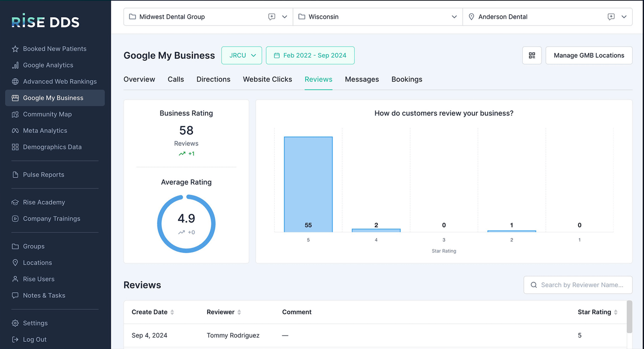Image resolution: width=644 pixels, height=349 pixels.
Task: Click the location pin icon beside Anderson Dental
Action: pos(471,17)
